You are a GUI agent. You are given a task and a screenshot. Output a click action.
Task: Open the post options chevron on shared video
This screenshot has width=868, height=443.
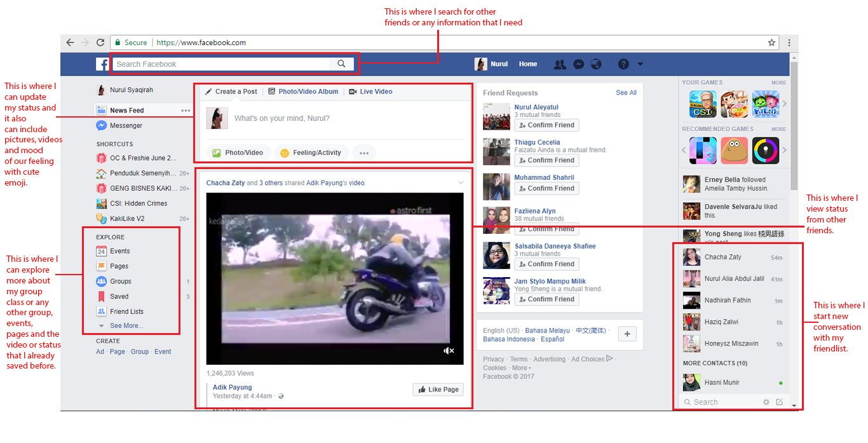point(461,183)
